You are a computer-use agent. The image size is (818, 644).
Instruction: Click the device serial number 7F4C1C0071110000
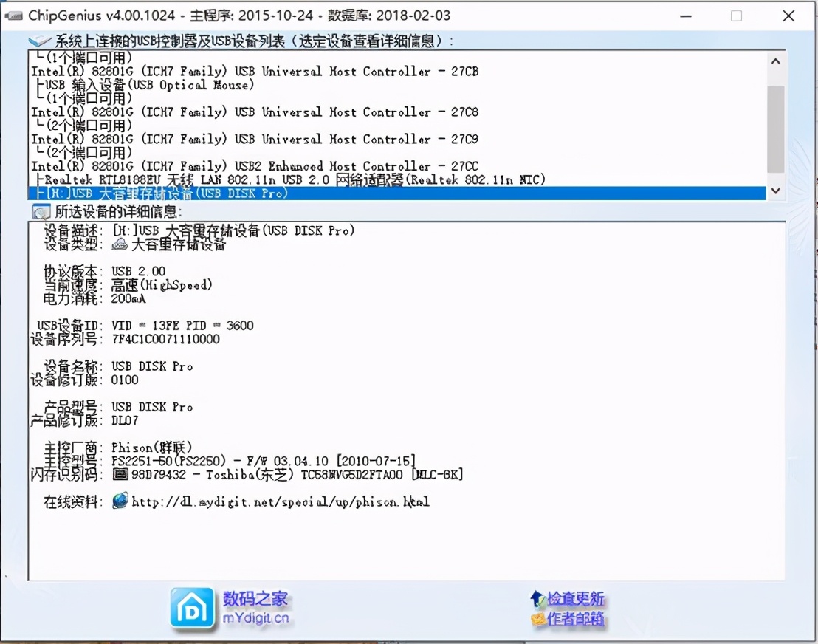click(x=165, y=339)
